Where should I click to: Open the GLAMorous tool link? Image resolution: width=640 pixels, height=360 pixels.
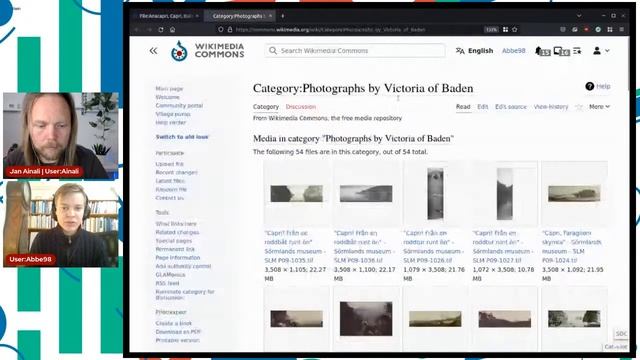point(170,275)
